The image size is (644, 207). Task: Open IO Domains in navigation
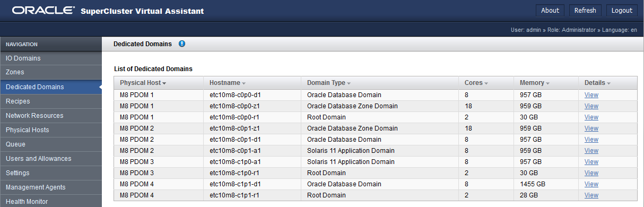tap(50, 58)
